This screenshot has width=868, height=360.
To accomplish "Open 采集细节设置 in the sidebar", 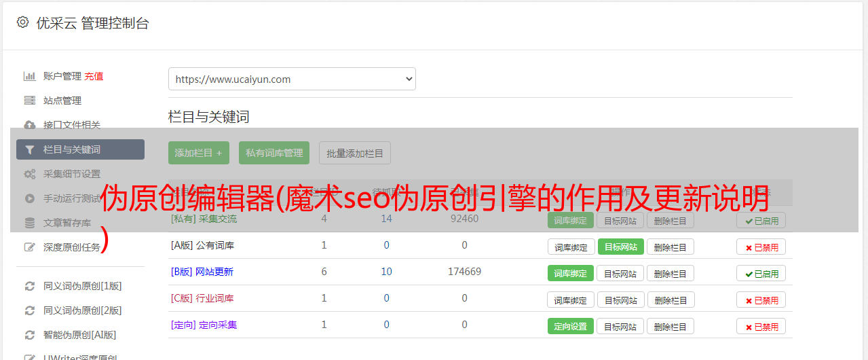I will tap(72, 174).
